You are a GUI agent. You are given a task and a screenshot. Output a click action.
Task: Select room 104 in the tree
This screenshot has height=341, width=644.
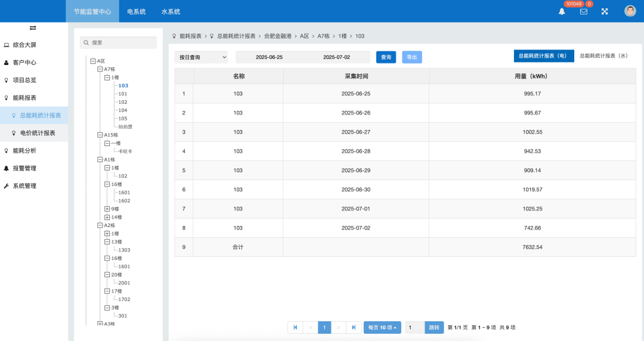123,110
